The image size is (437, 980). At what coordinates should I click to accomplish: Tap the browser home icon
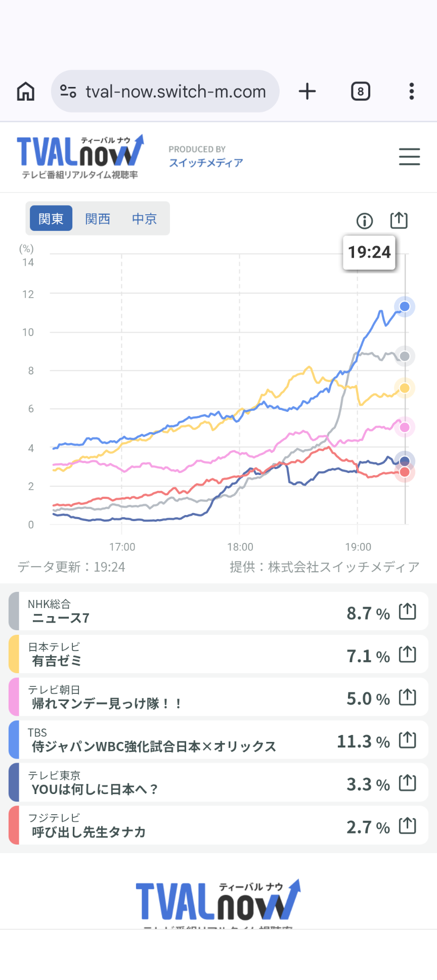[x=26, y=91]
